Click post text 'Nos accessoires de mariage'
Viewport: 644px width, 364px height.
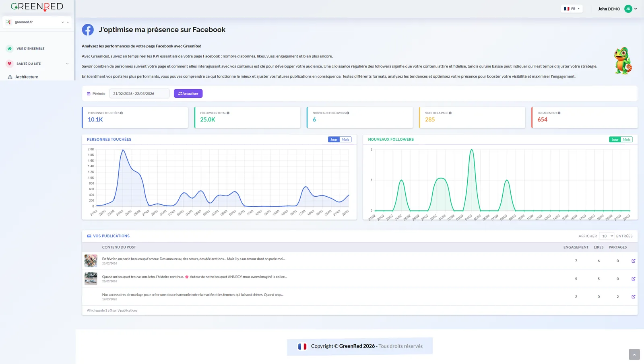coord(192,295)
